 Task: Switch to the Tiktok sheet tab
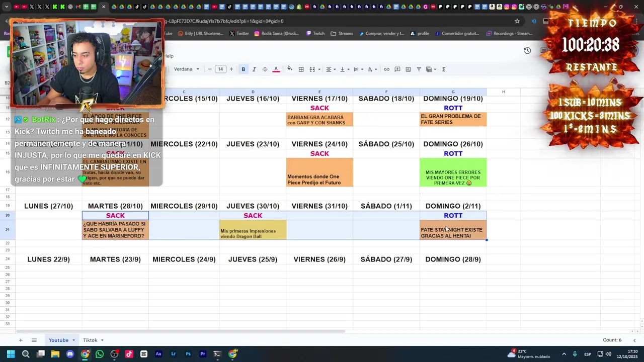coord(90,340)
